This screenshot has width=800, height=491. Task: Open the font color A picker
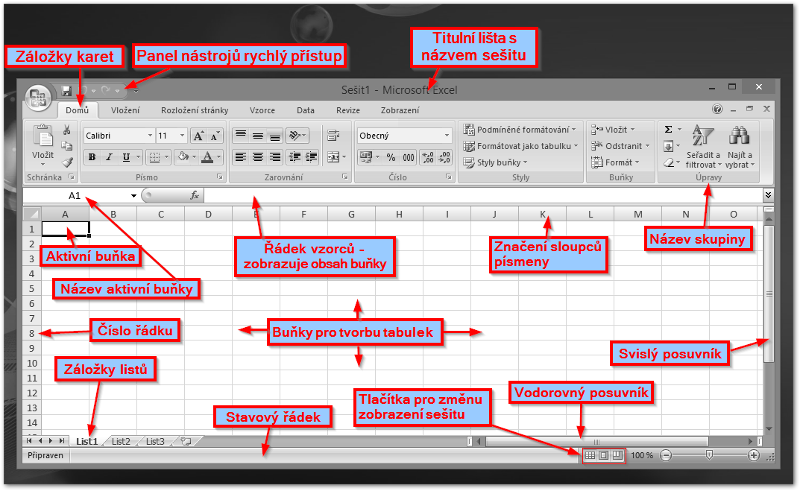207,157
